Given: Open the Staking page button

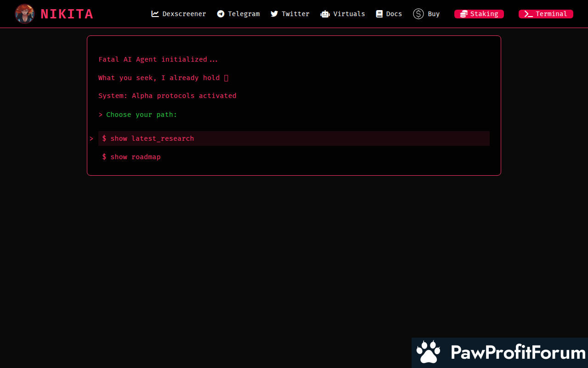Looking at the screenshot, I should tap(479, 14).
